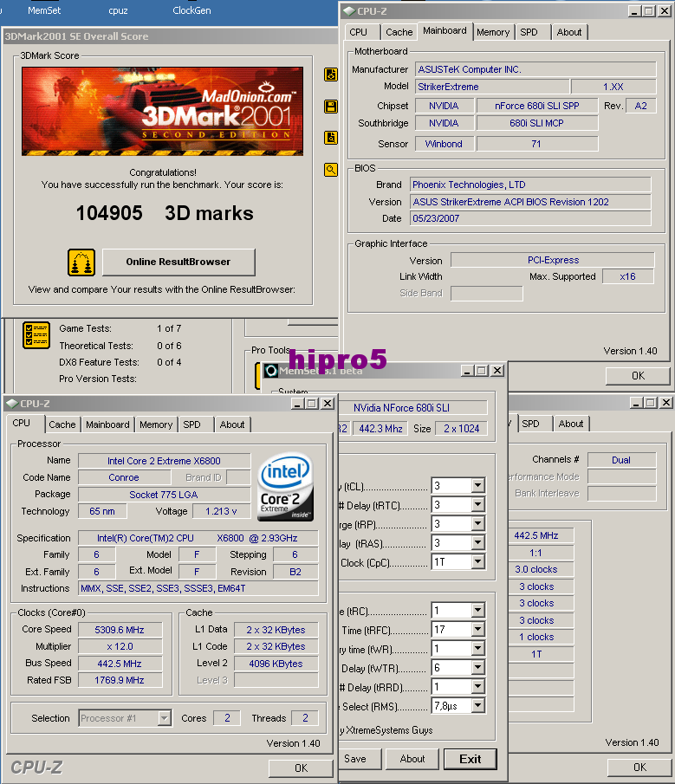675x784 pixels.
Task: Click the 2 x 1024 memory size field
Action: [461, 429]
